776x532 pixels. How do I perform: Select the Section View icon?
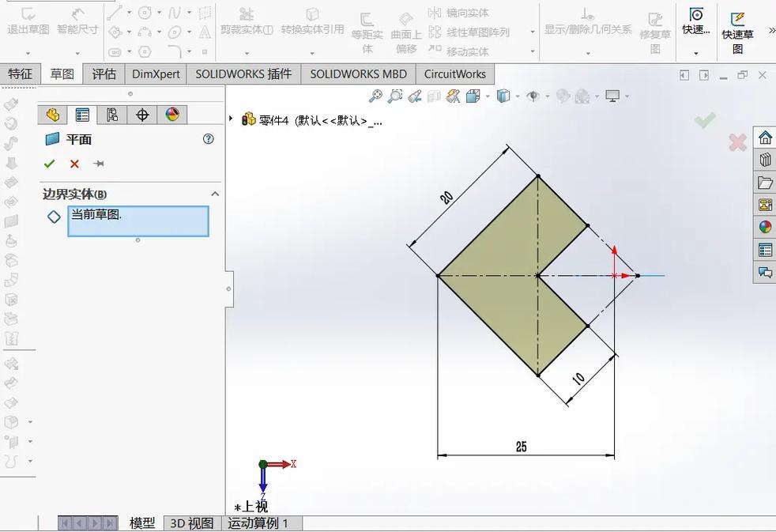coord(434,95)
